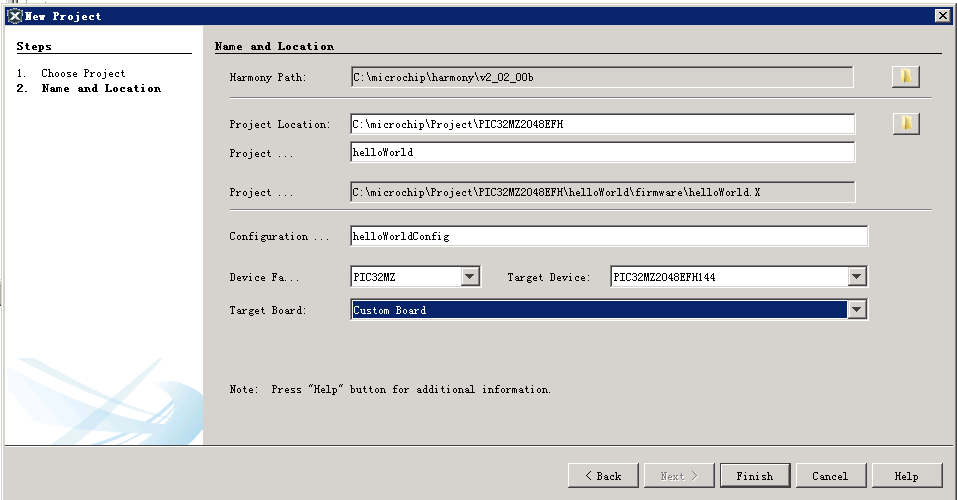This screenshot has width=957, height=500.
Task: Click the helloWorldConfig configuration name field
Action: pos(609,236)
